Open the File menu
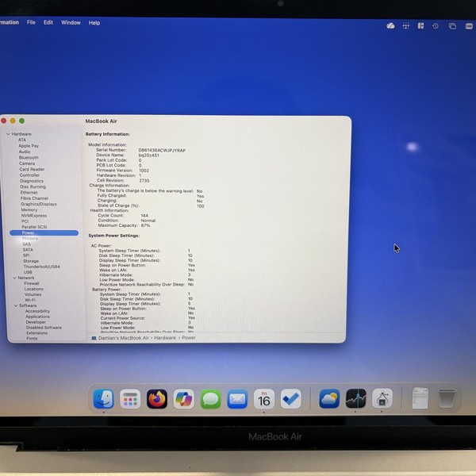 click(x=31, y=22)
